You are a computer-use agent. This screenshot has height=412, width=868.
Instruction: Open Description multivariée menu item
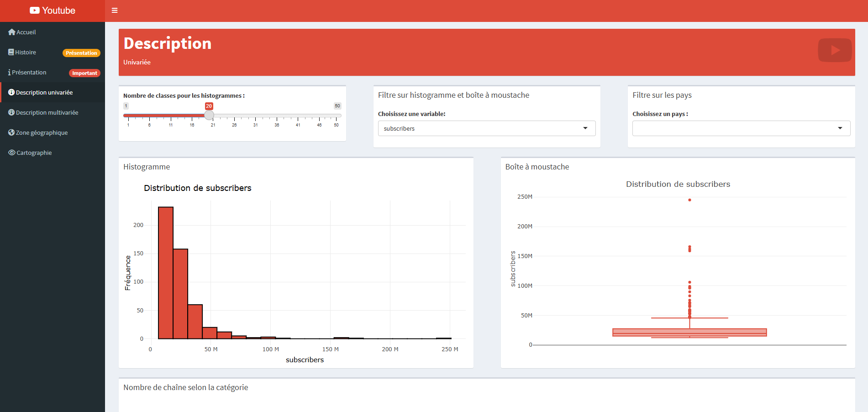pos(47,112)
